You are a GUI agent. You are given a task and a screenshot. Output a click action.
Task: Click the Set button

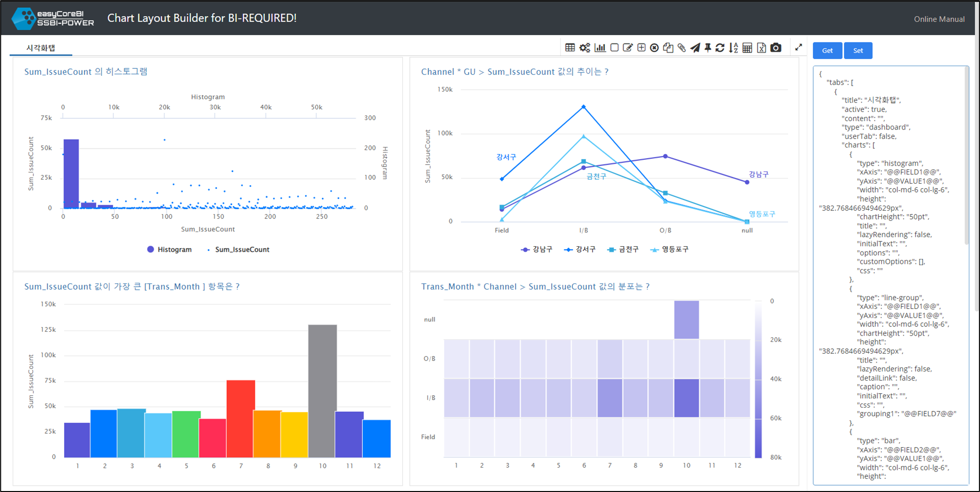pyautogui.click(x=858, y=50)
